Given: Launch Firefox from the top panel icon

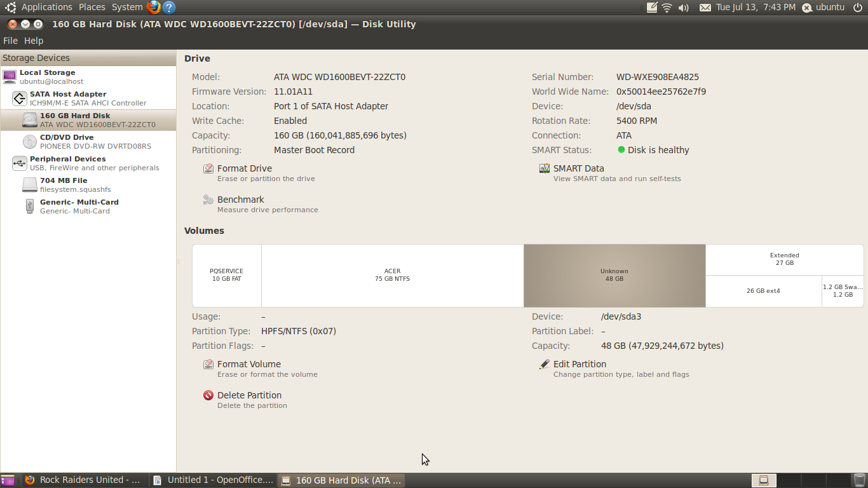Looking at the screenshot, I should click(153, 8).
